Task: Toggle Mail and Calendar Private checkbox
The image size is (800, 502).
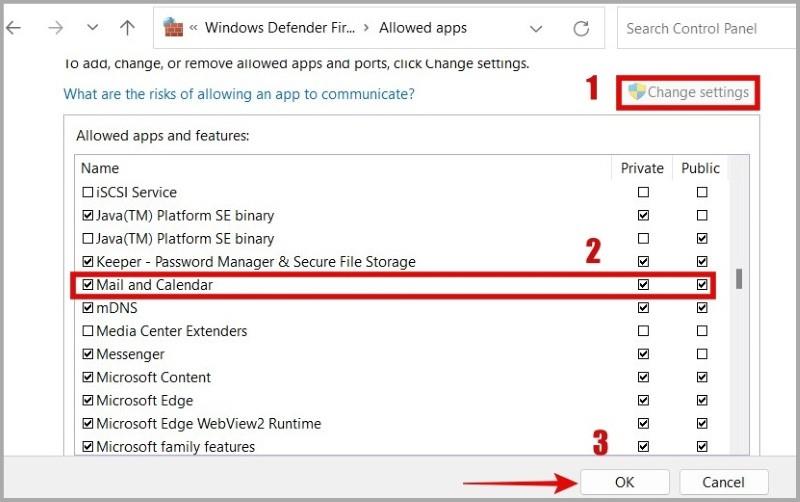Action: click(x=643, y=285)
